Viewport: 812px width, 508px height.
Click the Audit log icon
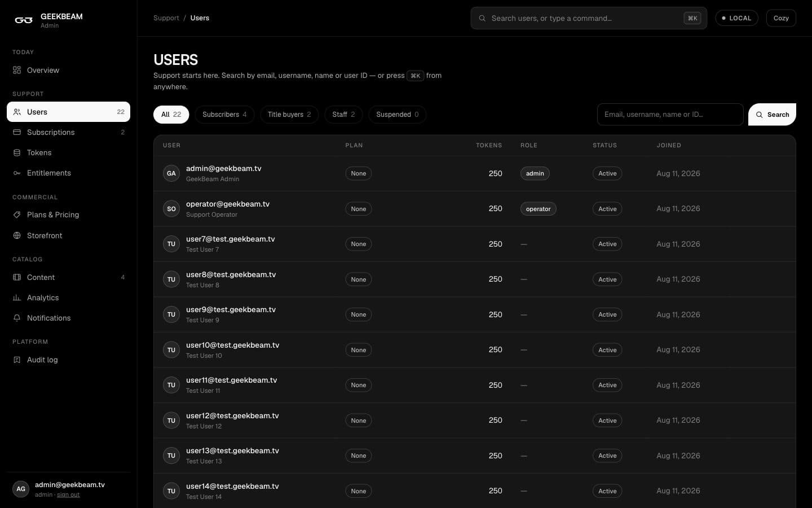pyautogui.click(x=17, y=360)
